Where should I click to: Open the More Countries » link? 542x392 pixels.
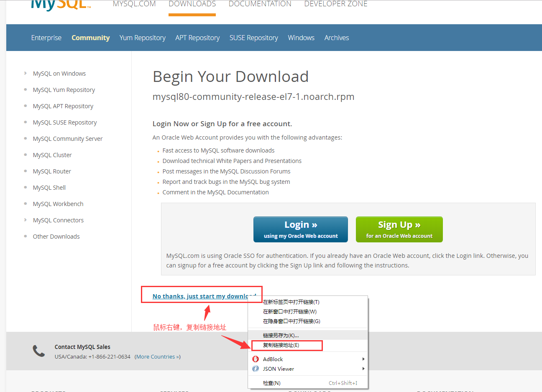click(158, 357)
